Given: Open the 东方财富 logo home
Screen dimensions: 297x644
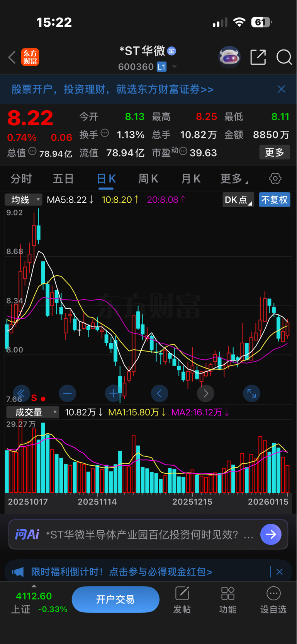Looking at the screenshot, I should click(x=30, y=57).
